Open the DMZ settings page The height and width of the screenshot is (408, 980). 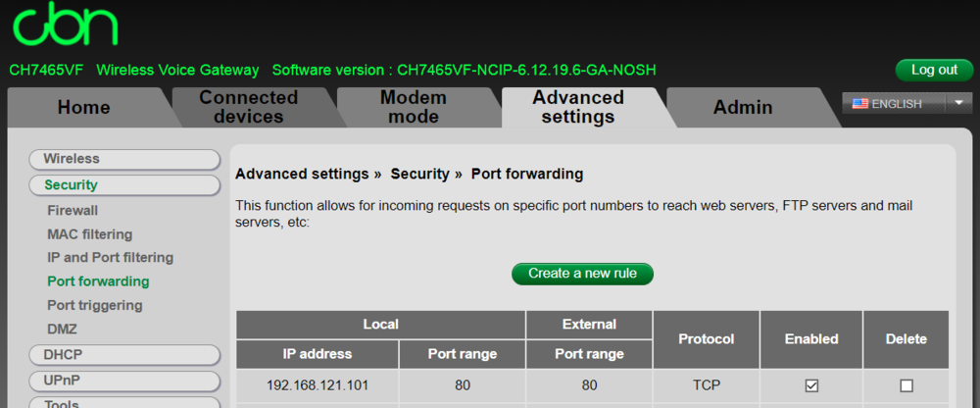coord(62,330)
